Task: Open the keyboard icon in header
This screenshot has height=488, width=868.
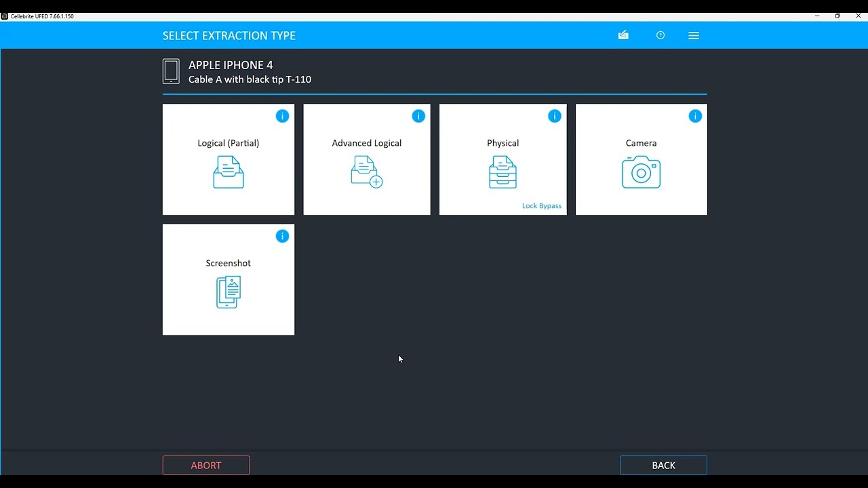Action: pos(623,35)
